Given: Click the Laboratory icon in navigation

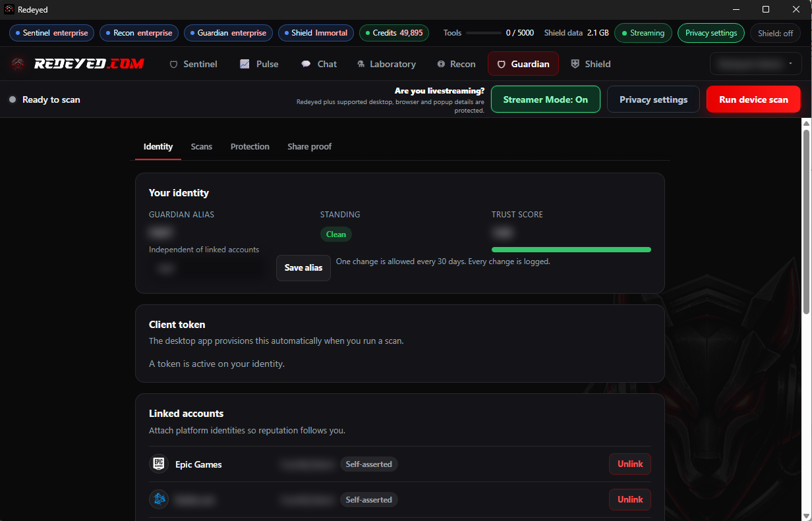Looking at the screenshot, I should (361, 64).
